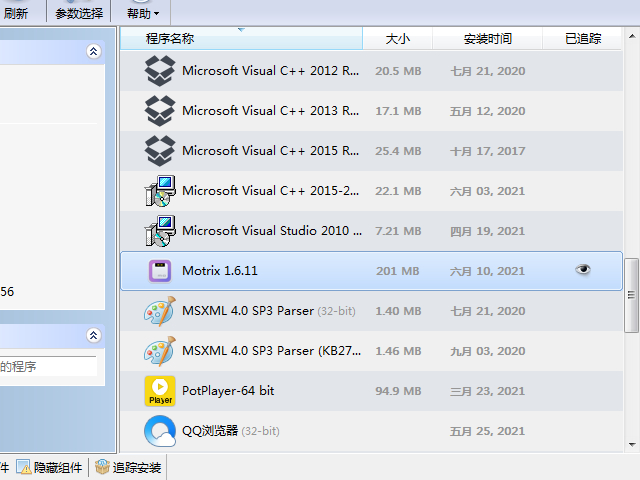Click the scrollbar up arrow
The height and width of the screenshot is (480, 640).
[632, 36]
